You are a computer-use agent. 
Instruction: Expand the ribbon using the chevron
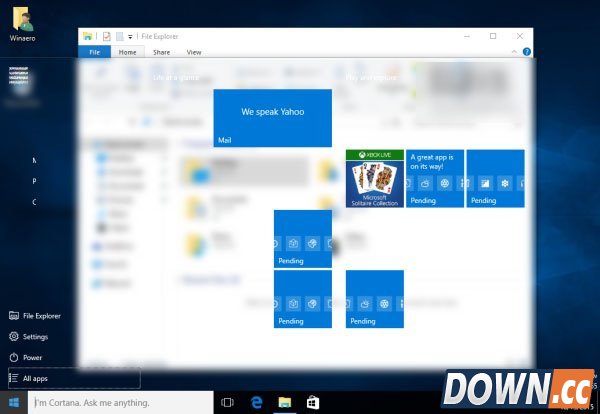tap(514, 51)
